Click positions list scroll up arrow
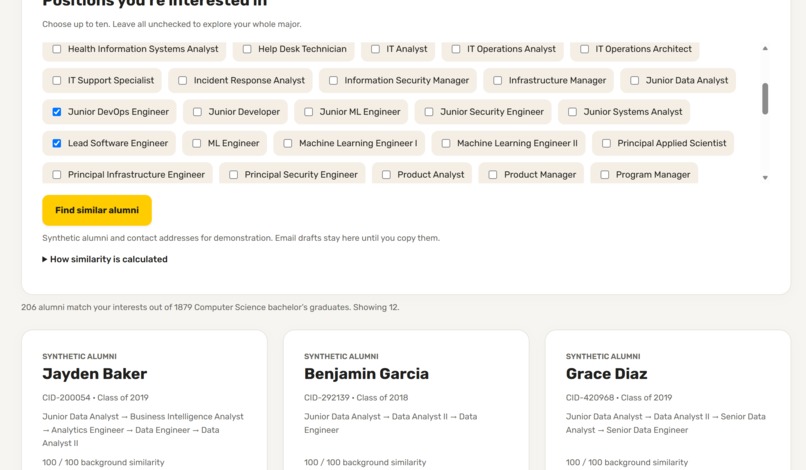 pos(765,48)
